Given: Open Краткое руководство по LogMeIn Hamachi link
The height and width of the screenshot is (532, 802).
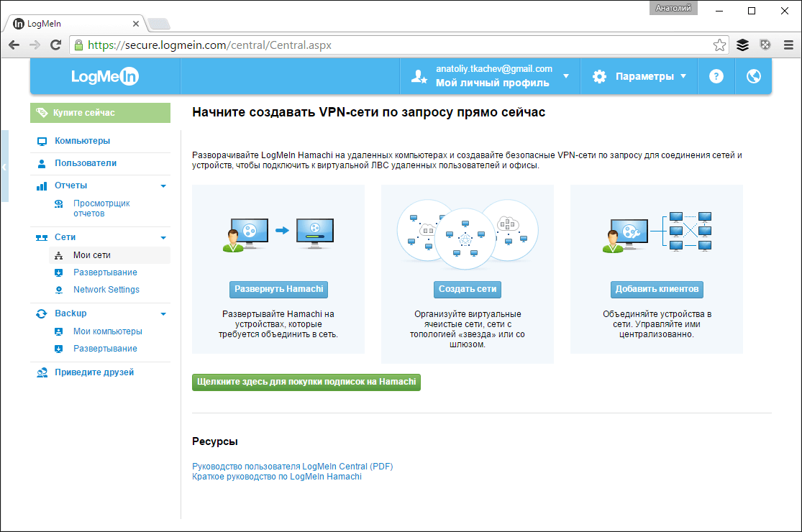Looking at the screenshot, I should click(277, 477).
